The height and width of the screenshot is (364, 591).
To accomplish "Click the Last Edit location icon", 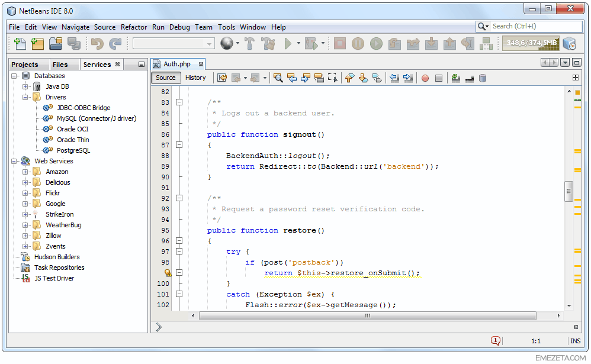I will 222,78.
